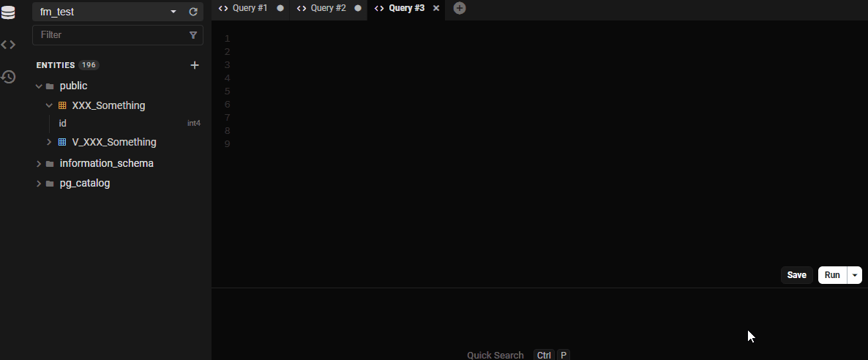The image size is (868, 360).
Task: Click the V_XXX_Something view icon
Action: tap(62, 143)
